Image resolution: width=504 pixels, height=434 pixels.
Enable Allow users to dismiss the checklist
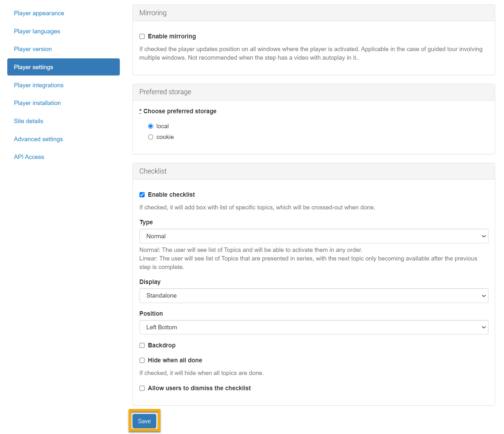point(142,388)
